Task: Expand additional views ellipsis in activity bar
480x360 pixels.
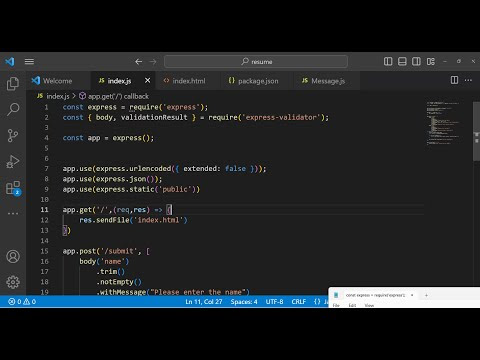Action: 13,213
